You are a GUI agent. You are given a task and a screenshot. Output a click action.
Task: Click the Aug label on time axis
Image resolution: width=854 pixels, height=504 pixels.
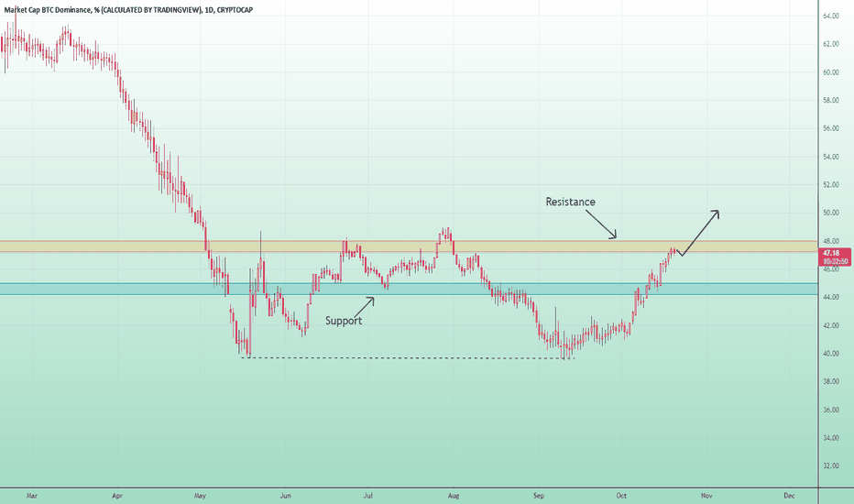pyautogui.click(x=454, y=496)
